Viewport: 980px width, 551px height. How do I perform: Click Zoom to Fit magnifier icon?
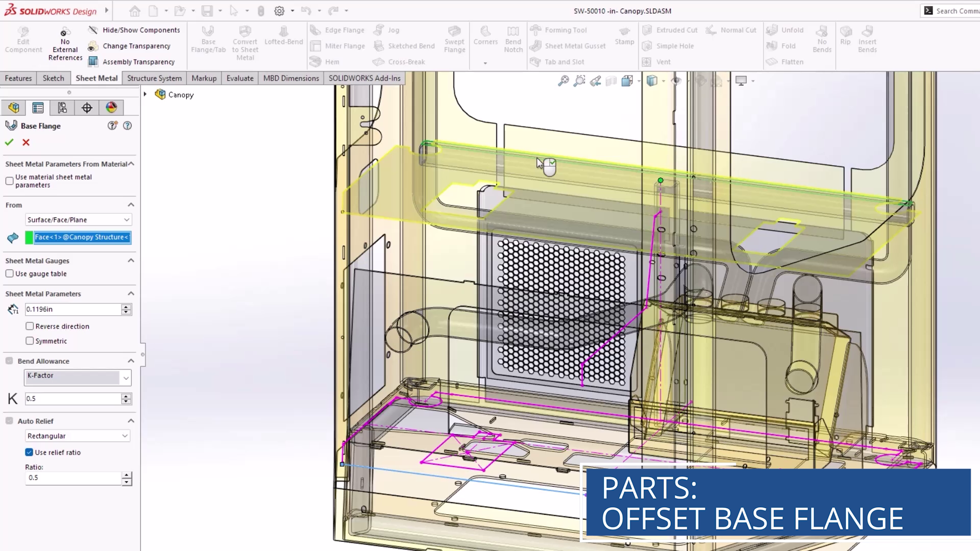(563, 81)
